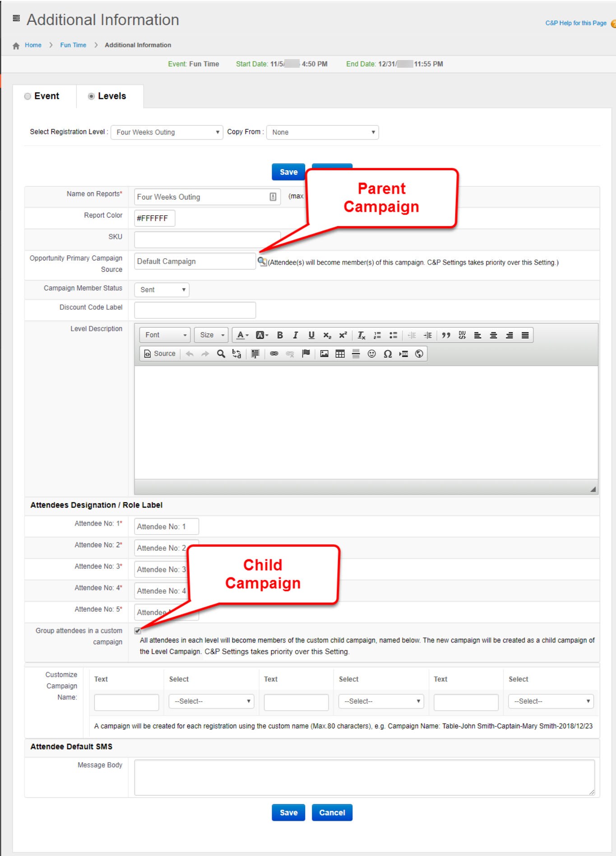Apply underline formatting
Image resolution: width=616 pixels, height=856 pixels.
[x=311, y=335]
